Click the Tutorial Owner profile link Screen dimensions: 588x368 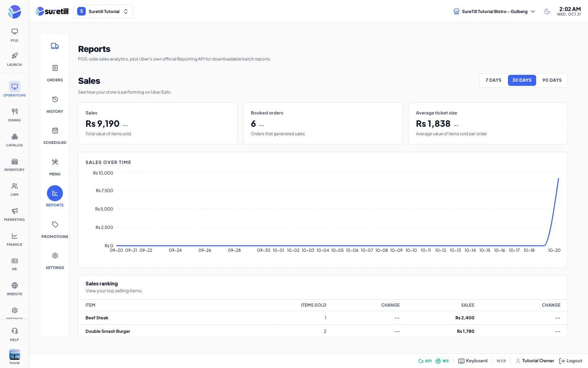(535, 361)
